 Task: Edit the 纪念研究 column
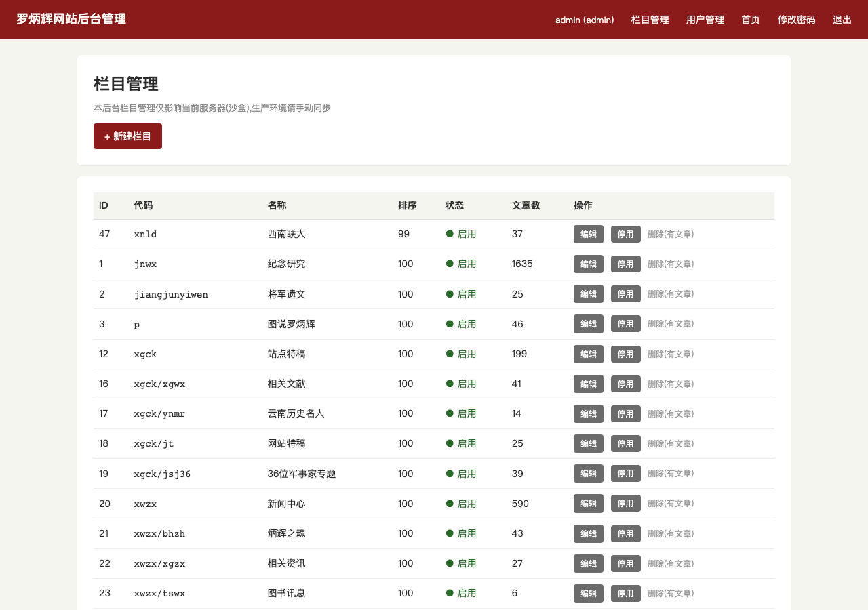coord(589,264)
